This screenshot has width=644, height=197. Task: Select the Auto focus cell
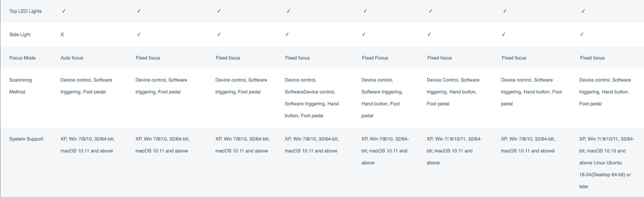[72, 58]
